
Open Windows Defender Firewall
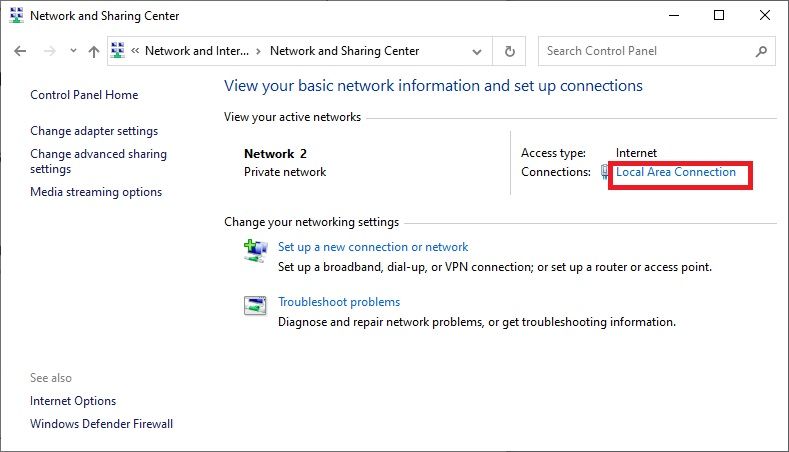click(101, 424)
